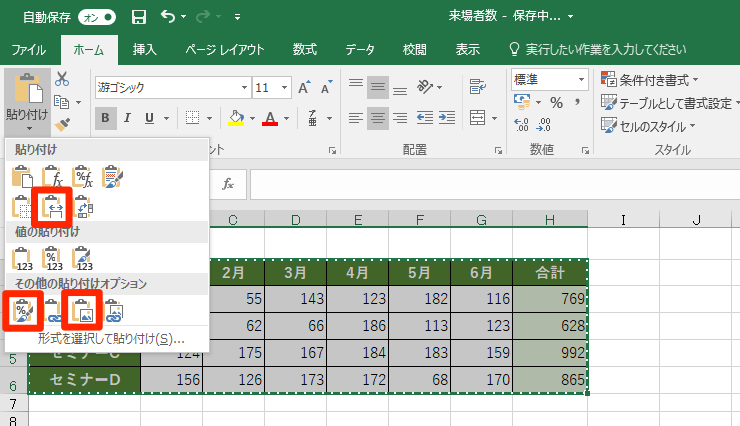Switch to the 校閲 tab
The width and height of the screenshot is (740, 426).
(x=415, y=50)
